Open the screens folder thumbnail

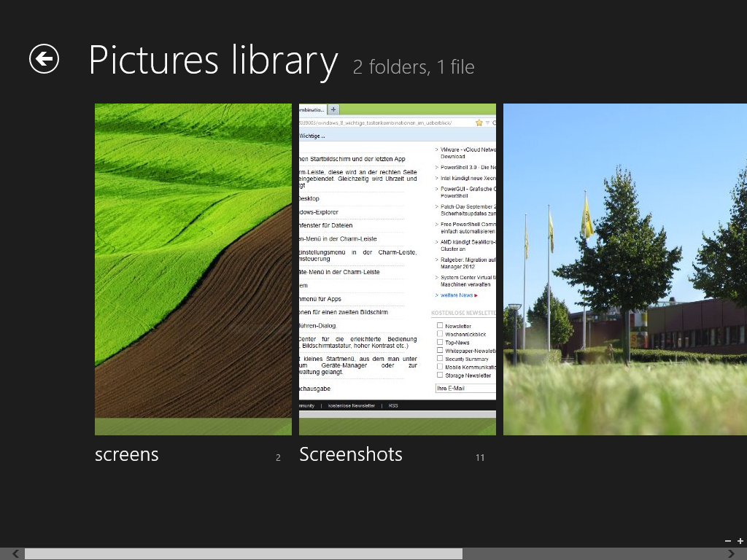[x=193, y=269]
